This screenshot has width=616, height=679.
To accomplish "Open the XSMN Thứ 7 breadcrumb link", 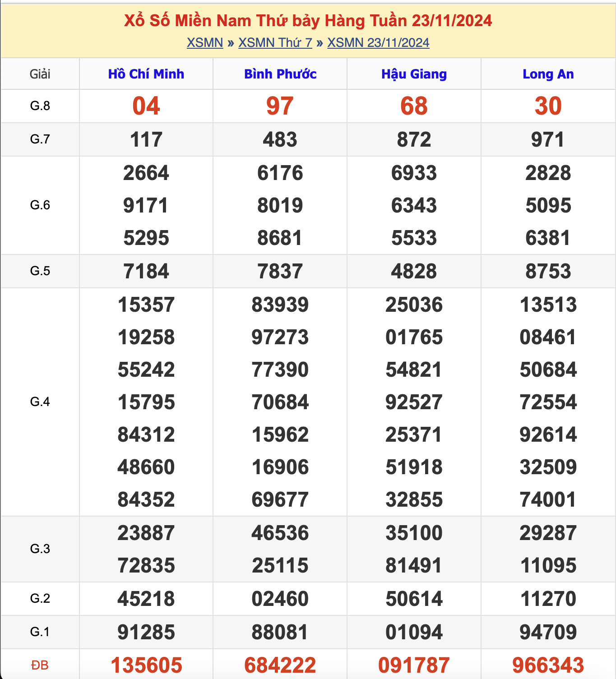I will tap(275, 42).
